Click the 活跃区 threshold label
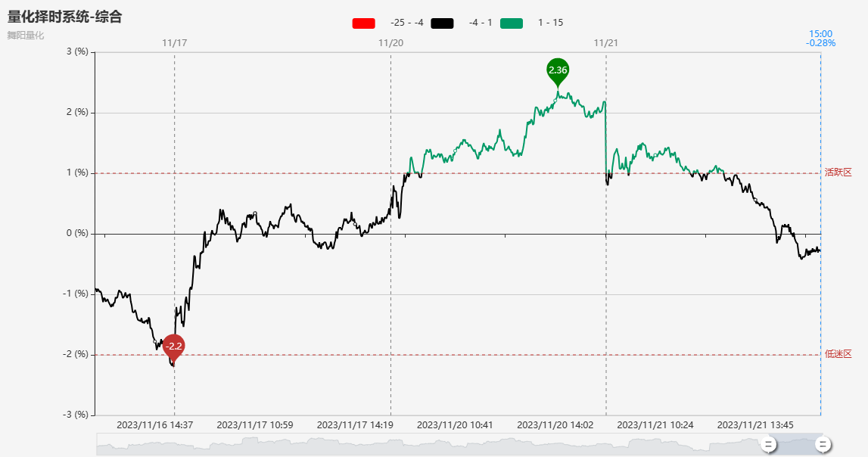868x457 pixels. [838, 172]
